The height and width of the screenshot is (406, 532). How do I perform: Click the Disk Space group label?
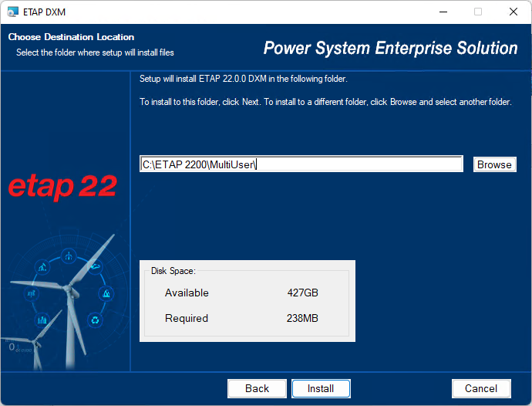click(173, 271)
